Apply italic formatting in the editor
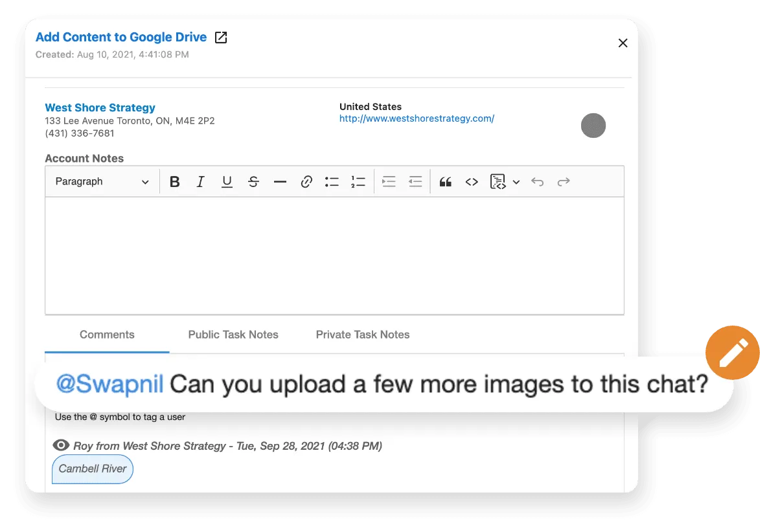 (x=200, y=182)
